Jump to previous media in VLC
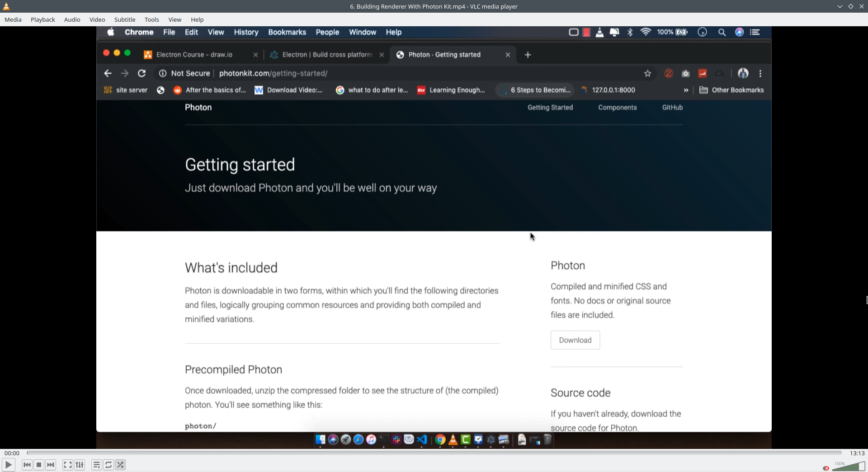 pyautogui.click(x=27, y=465)
